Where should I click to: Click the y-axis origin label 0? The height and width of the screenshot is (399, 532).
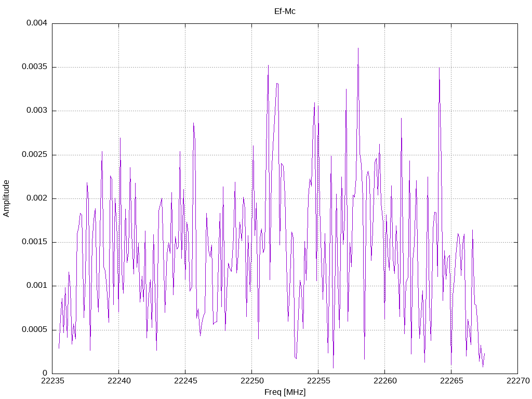pos(45,373)
